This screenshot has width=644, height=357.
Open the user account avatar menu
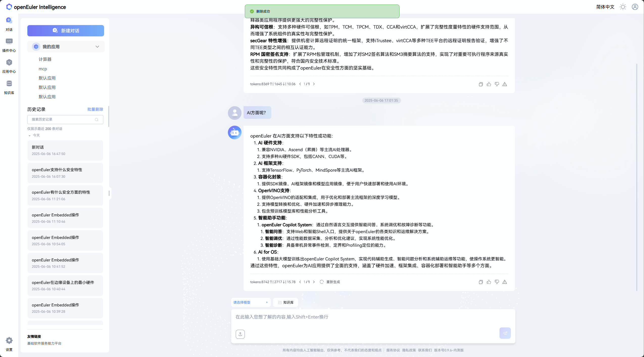(x=635, y=7)
